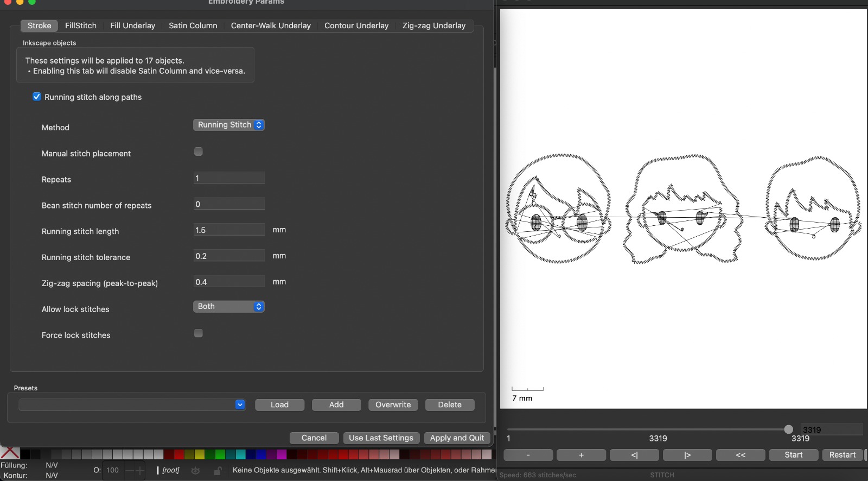Open the Method dropdown showing Running Stitch
The image size is (868, 481).
229,125
